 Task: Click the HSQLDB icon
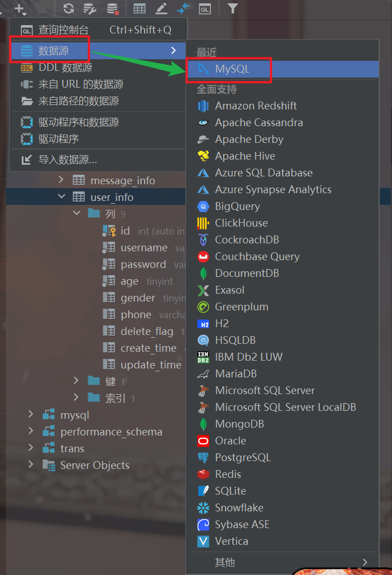click(x=203, y=341)
